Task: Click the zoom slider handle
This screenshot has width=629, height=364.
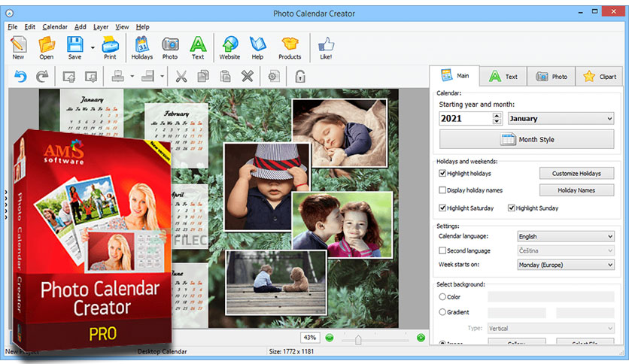Action: (x=358, y=339)
